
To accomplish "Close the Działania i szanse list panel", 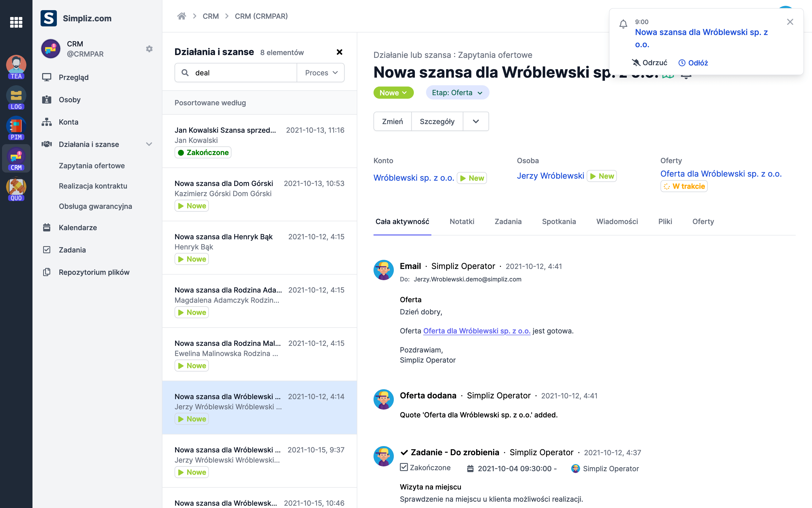I will (339, 52).
